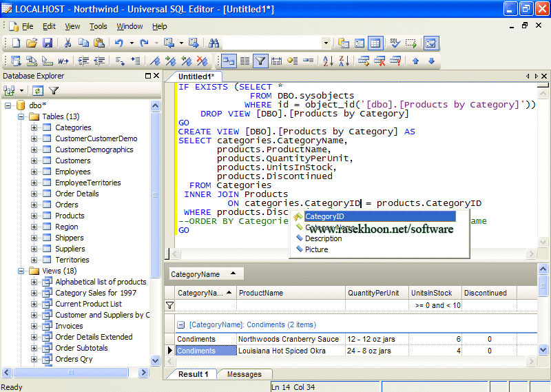Redo the last undone edit
The image size is (551, 392).
pos(144,43)
